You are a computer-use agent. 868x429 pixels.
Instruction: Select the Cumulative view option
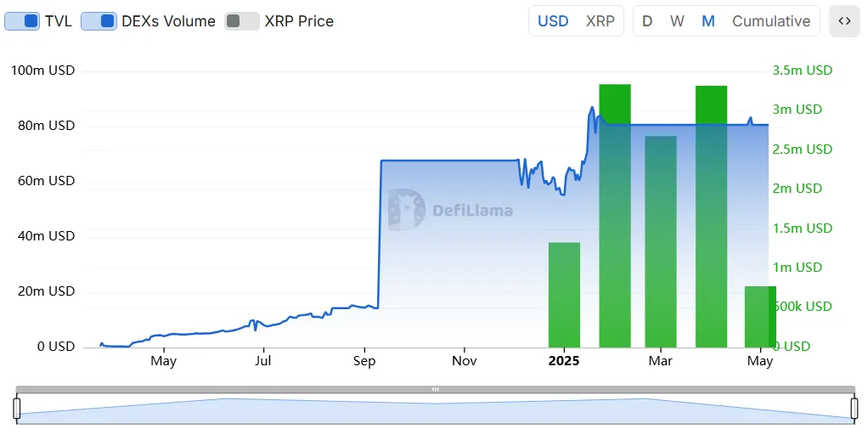pyautogui.click(x=771, y=21)
